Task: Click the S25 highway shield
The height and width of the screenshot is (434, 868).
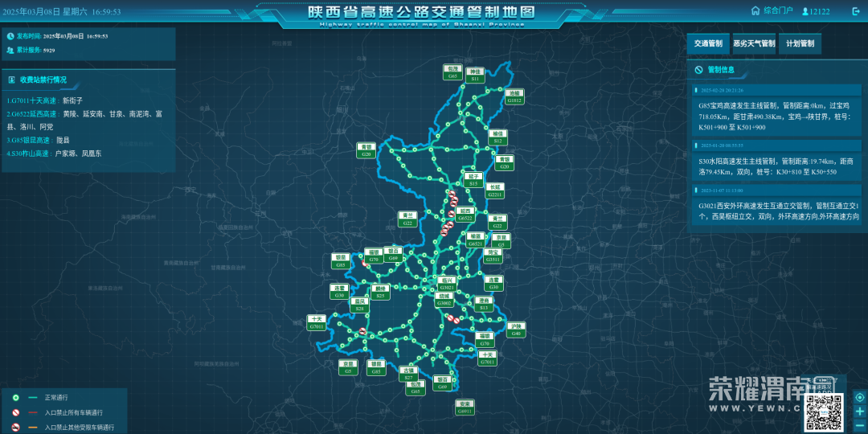Action: 379,293
